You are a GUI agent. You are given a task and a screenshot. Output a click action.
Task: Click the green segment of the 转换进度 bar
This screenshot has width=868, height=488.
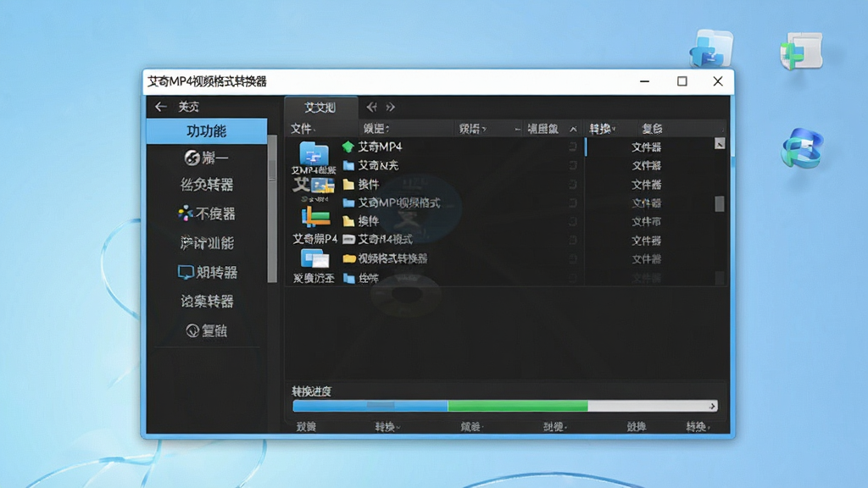click(x=518, y=406)
